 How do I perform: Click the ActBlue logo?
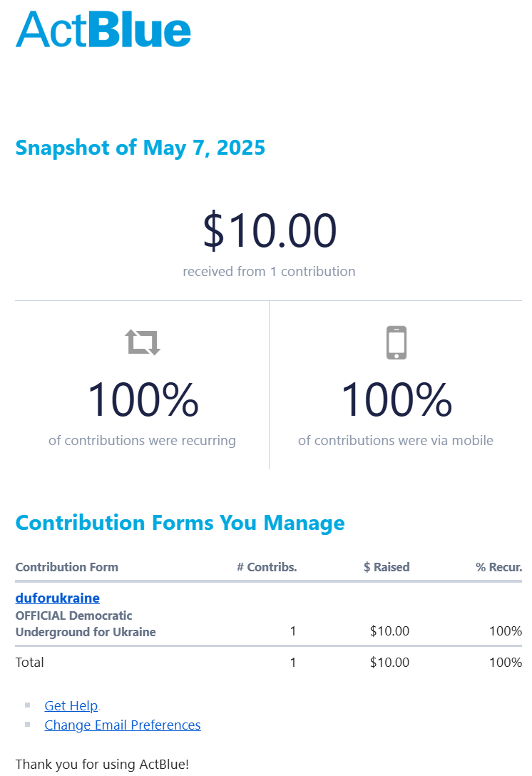(x=103, y=30)
